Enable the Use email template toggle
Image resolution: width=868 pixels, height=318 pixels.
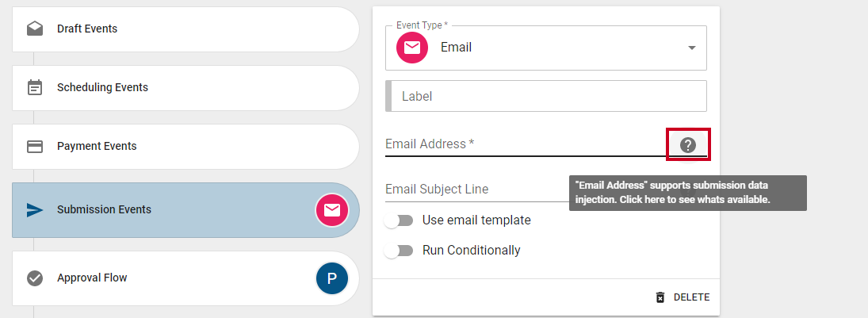[x=400, y=220]
